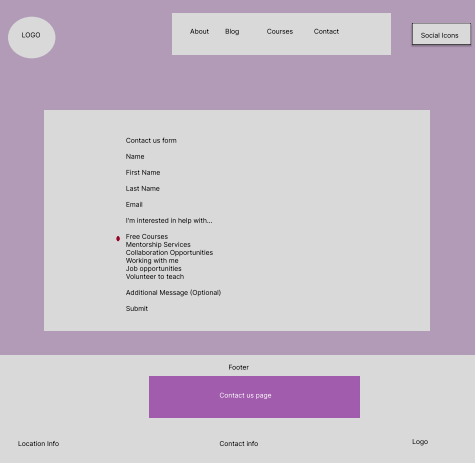Select the red radio dot beside Free Courses
The image size is (475, 463).
click(118, 238)
